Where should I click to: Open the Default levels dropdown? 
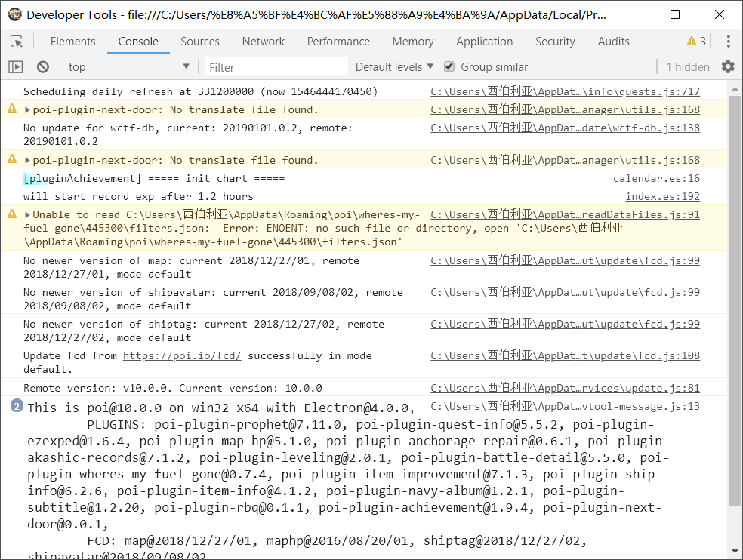[392, 66]
